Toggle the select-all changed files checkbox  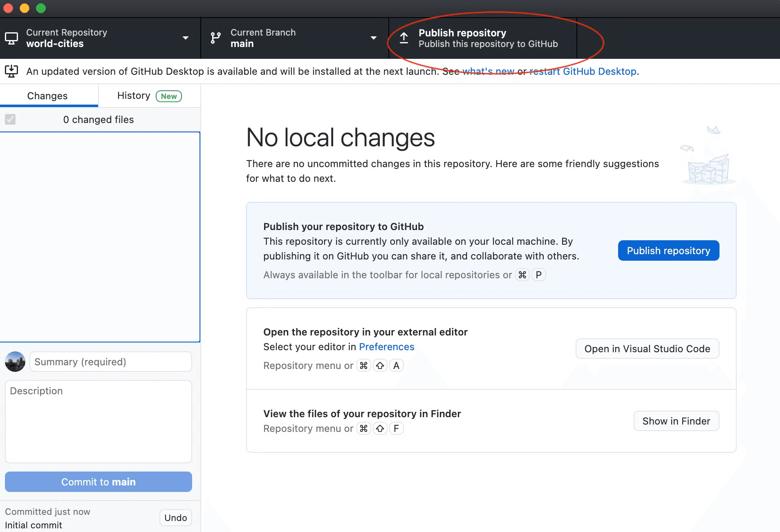point(10,119)
